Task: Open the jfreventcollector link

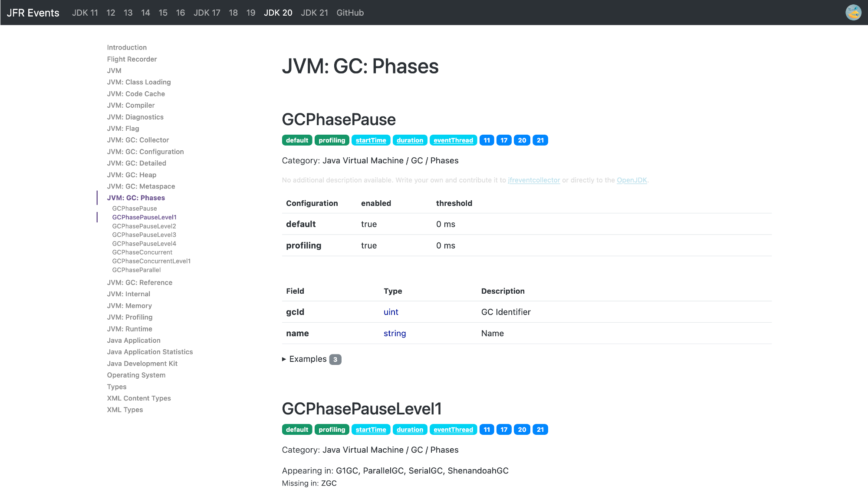Action: [x=534, y=180]
